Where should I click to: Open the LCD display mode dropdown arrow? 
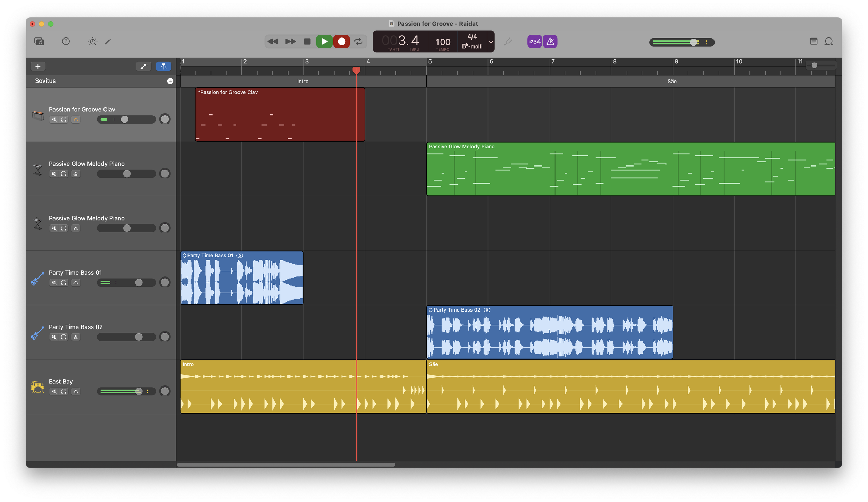(x=491, y=42)
